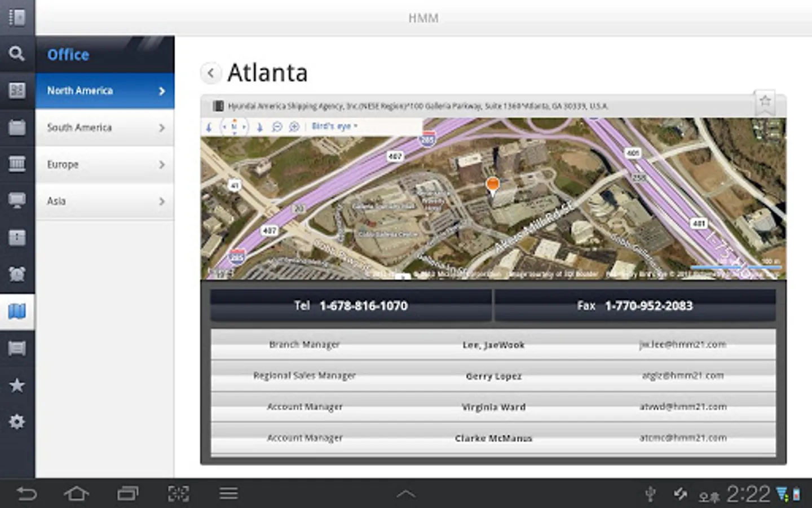Screen dimensions: 812x508
Task: Call the Tel 1-678-816-1070 number
Action: click(x=351, y=306)
